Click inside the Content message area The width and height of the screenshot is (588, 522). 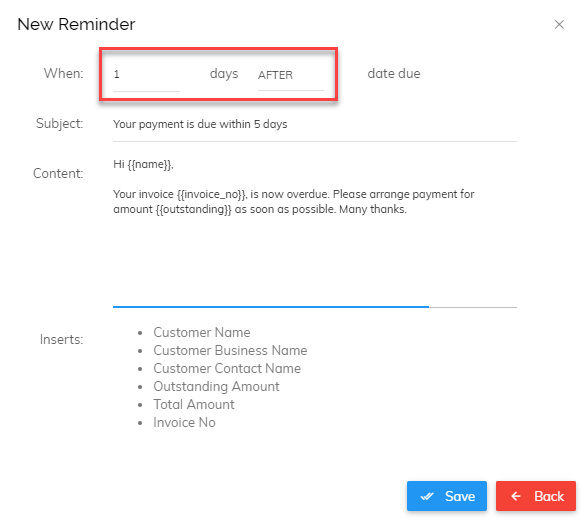coord(315,231)
